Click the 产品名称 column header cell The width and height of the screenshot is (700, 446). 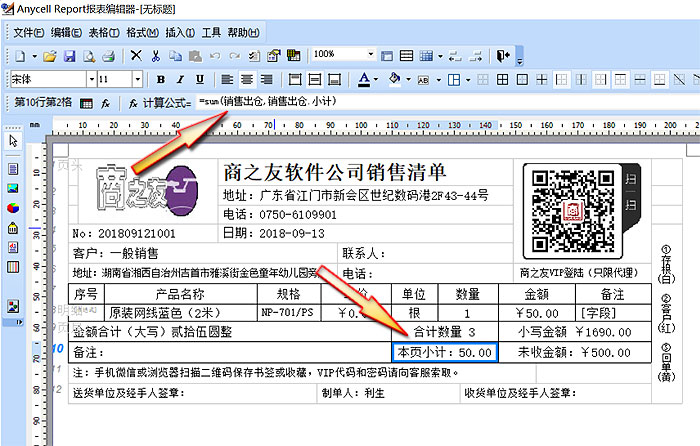click(180, 294)
